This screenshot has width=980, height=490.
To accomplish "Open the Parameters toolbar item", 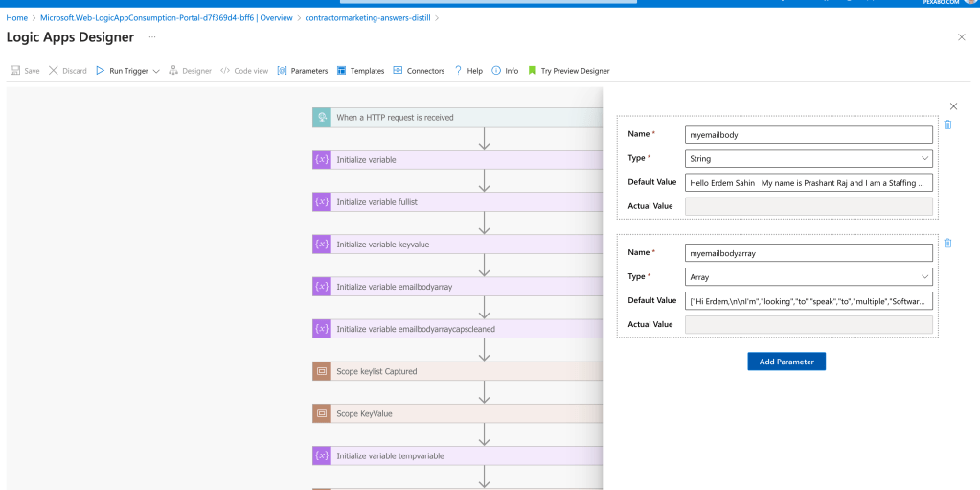I will click(303, 71).
